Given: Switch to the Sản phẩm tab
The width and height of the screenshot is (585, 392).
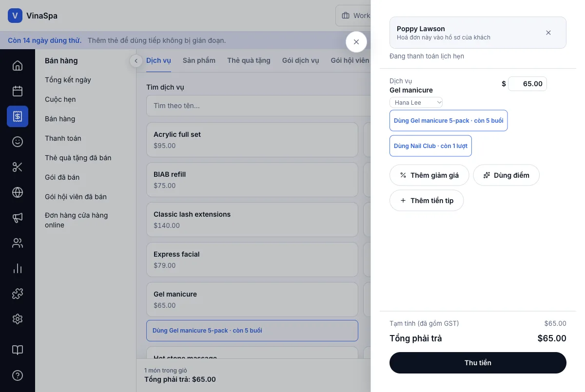Looking at the screenshot, I should (199, 61).
